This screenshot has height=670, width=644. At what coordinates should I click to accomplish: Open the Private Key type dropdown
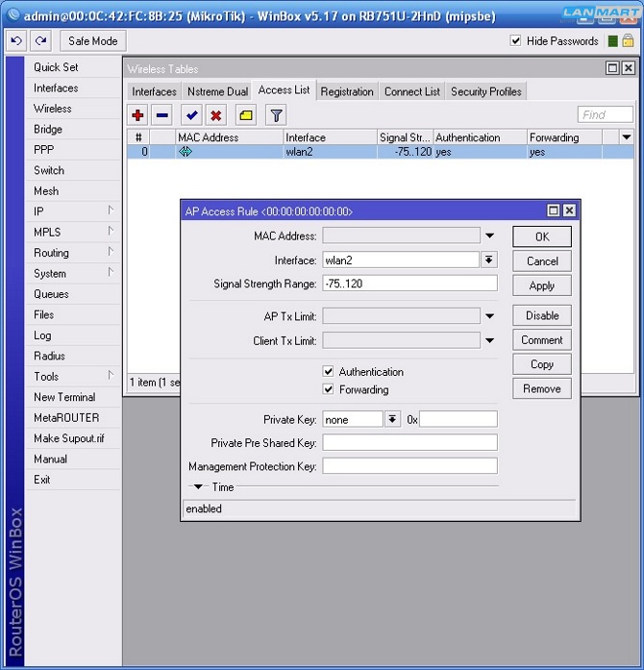pyautogui.click(x=392, y=419)
